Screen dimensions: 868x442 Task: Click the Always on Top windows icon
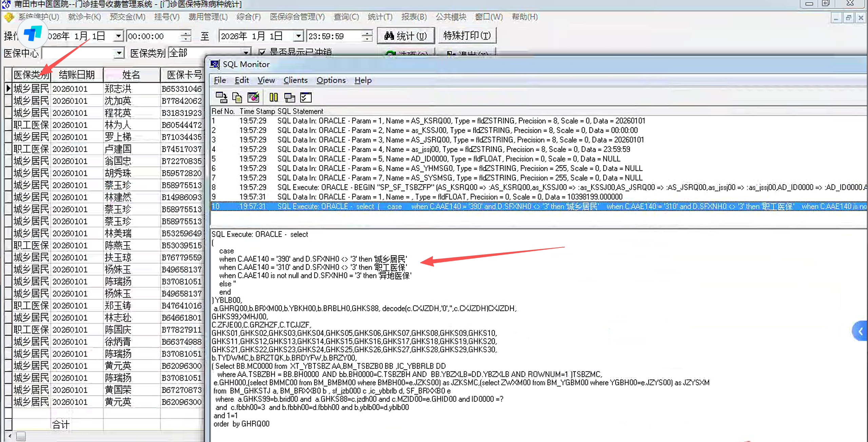[x=289, y=98]
